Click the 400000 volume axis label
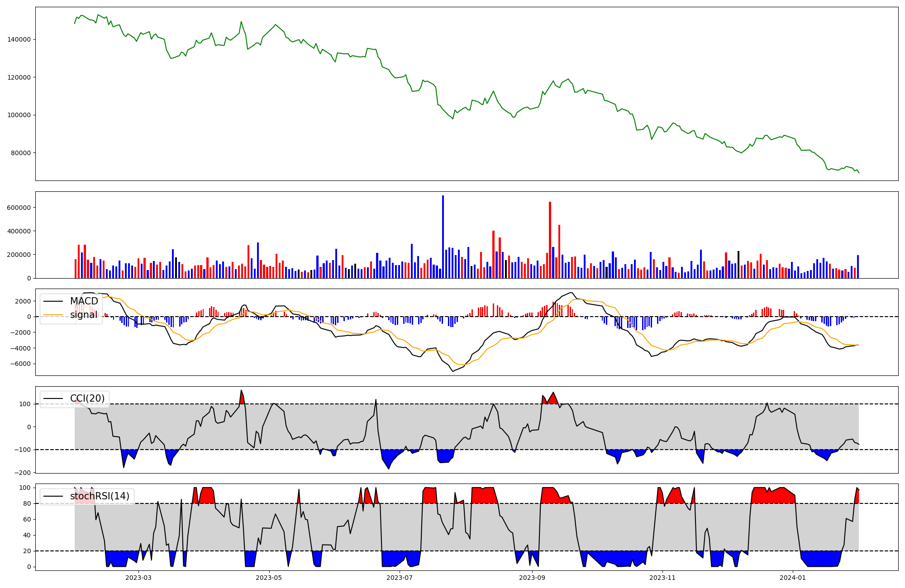This screenshot has width=905, height=588. (x=19, y=231)
